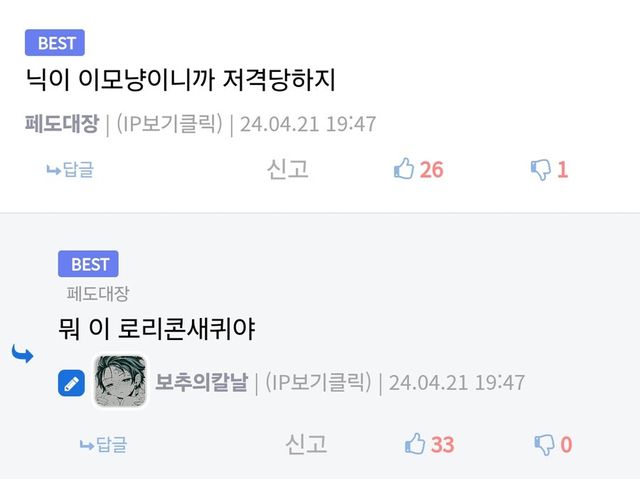
Task: Report the top comment with 신고
Action: (287, 169)
